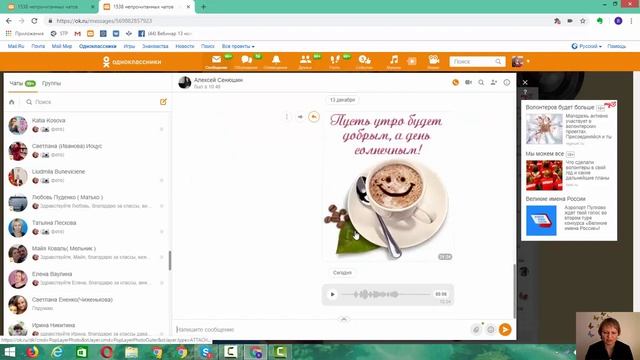Bookmark this page with the star icon
640x360 pixels.
583,21
